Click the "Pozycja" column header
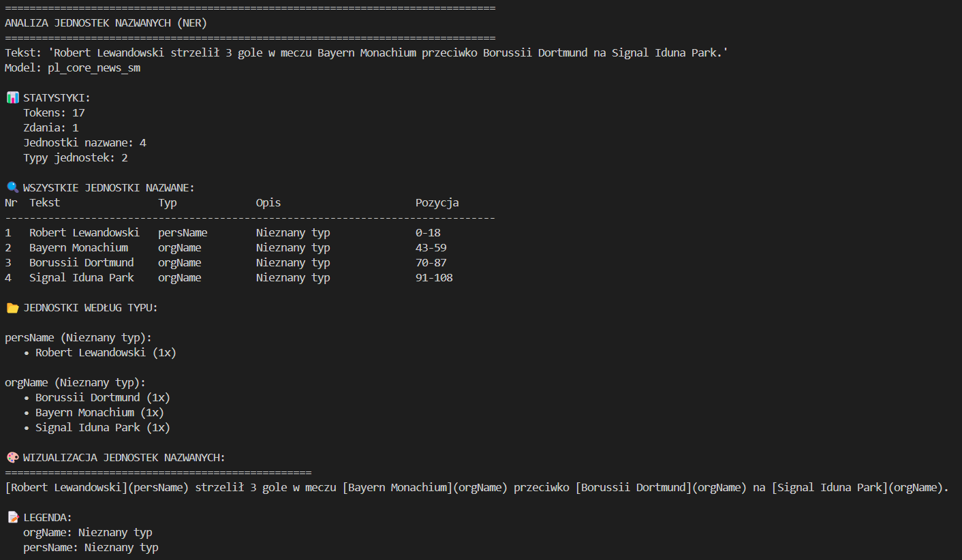962x560 pixels. [437, 203]
